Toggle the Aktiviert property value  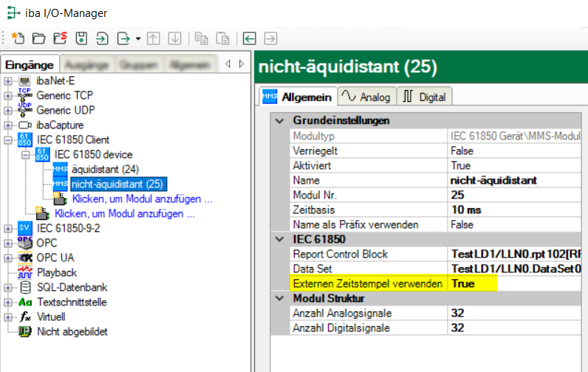517,165
